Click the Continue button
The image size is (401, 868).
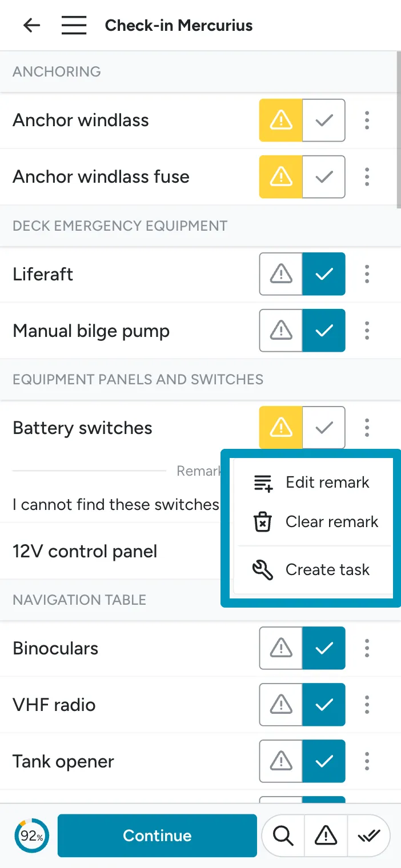point(157,836)
